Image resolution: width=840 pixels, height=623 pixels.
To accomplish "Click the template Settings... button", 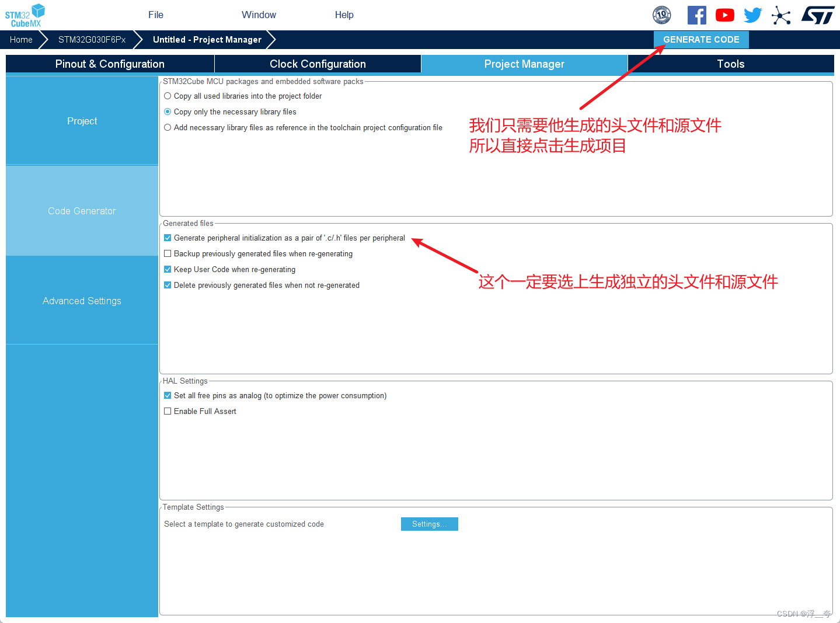I will tap(430, 524).
